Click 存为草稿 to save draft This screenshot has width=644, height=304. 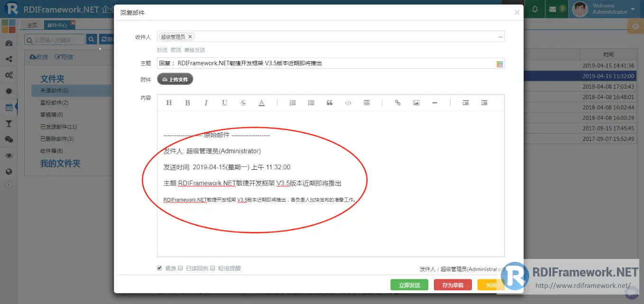(x=453, y=285)
